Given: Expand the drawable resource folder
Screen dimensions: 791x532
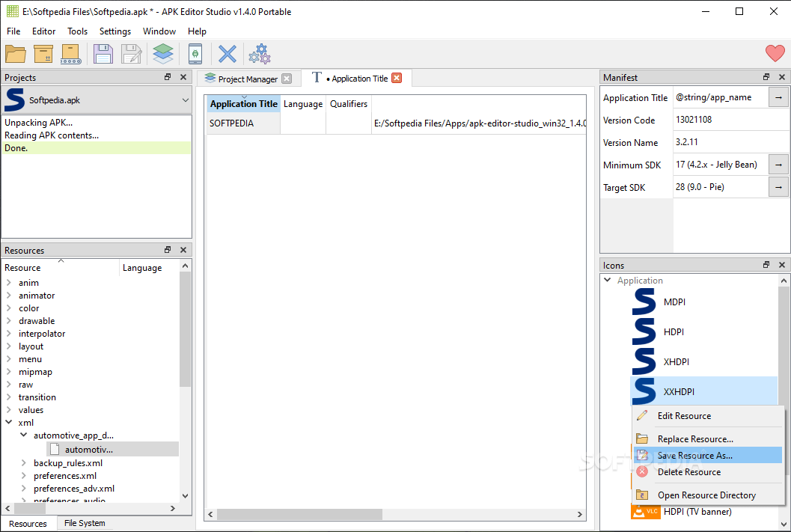Looking at the screenshot, I should pyautogui.click(x=8, y=321).
